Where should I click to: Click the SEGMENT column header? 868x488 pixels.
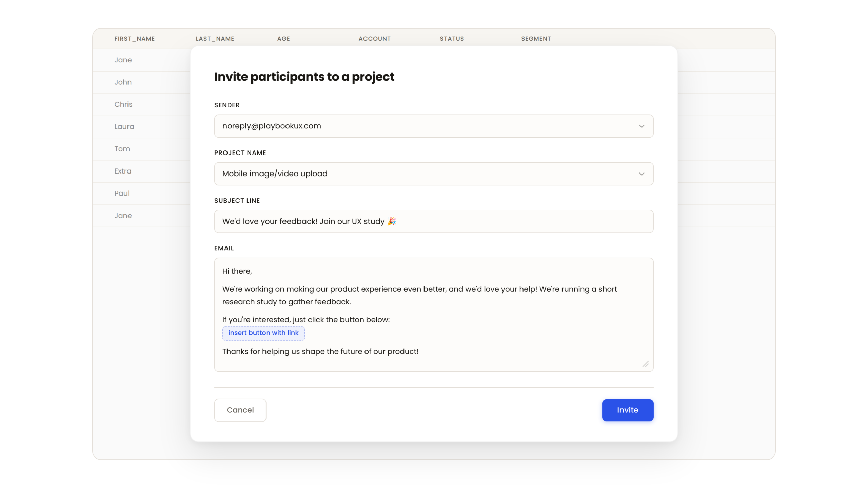point(536,39)
